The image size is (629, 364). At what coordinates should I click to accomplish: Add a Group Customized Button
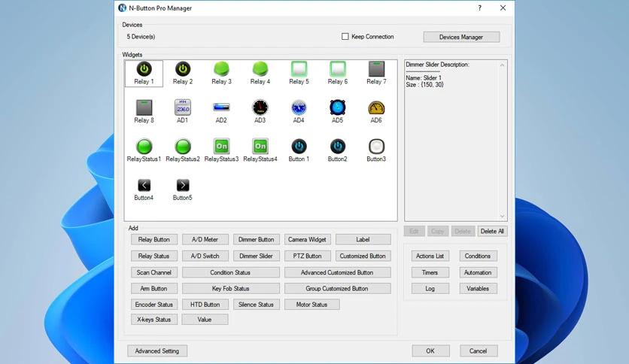click(x=337, y=288)
